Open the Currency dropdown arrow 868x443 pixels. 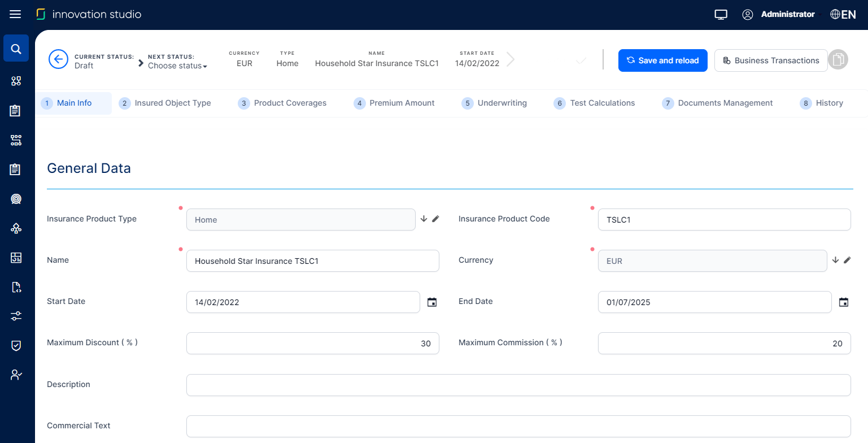pos(836,260)
